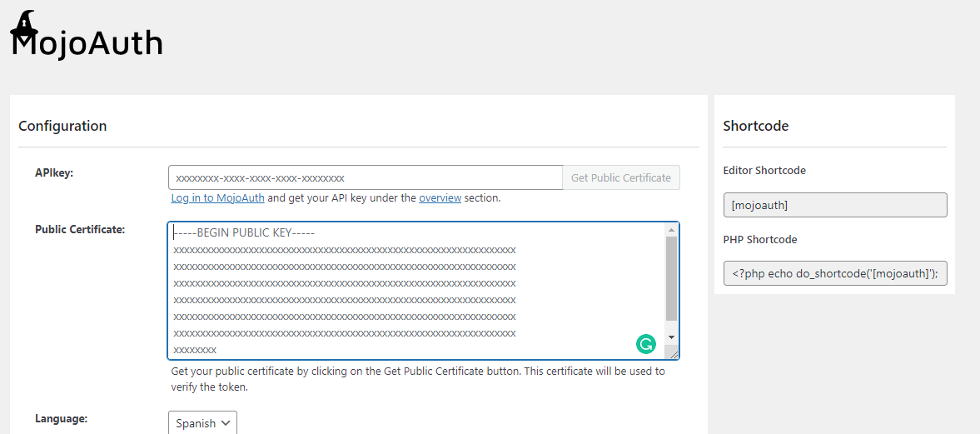Click the APIkey label
Viewport: 980px width, 434px height.
pos(54,173)
